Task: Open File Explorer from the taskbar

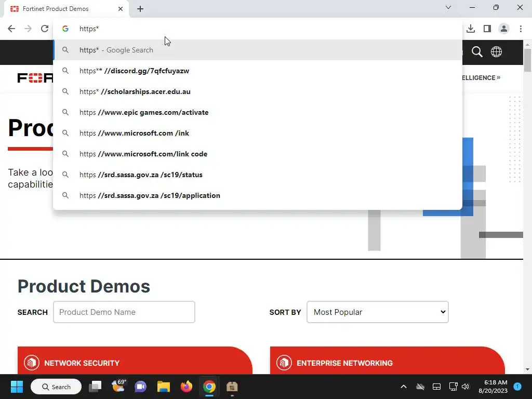Action: click(x=164, y=387)
